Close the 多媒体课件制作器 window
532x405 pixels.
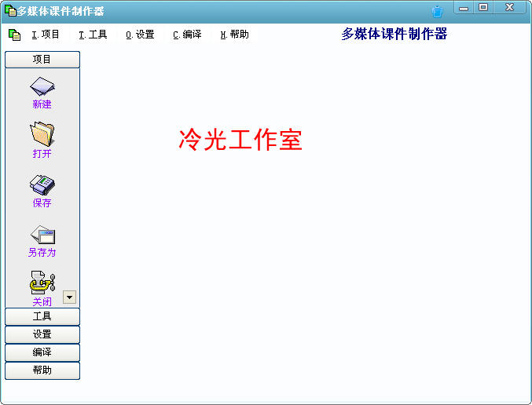[510, 7]
